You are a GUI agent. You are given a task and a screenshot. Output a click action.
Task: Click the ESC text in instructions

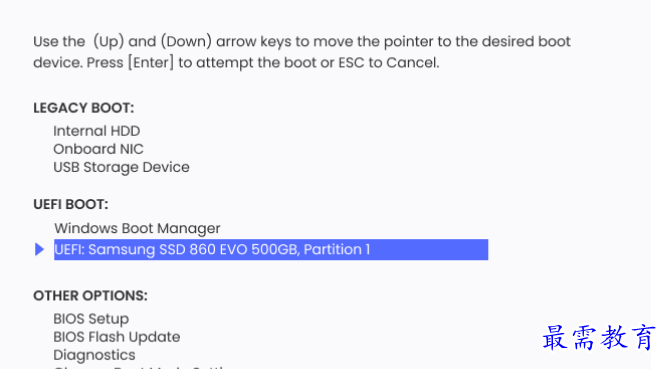point(351,63)
